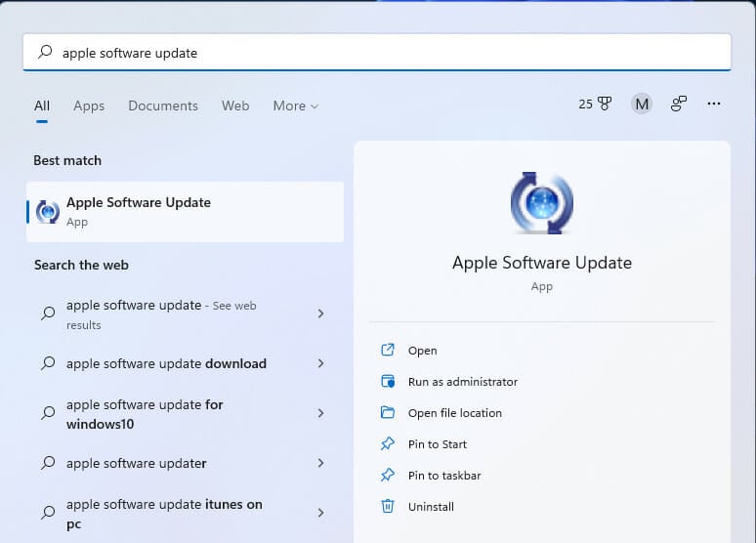Choose Open file location
This screenshot has height=543, width=756.
454,413
